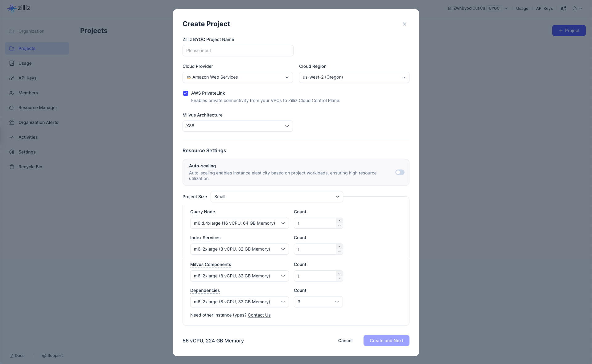Screen dimensions: 592x364
Task: Click the AI assistant sparkle icon
Action: point(563,8)
